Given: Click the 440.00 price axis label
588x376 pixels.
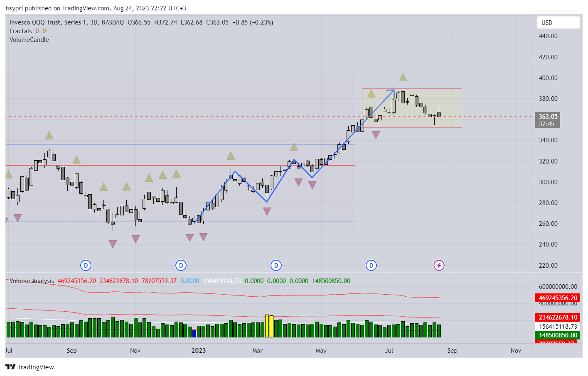Looking at the screenshot, I should pos(548,36).
